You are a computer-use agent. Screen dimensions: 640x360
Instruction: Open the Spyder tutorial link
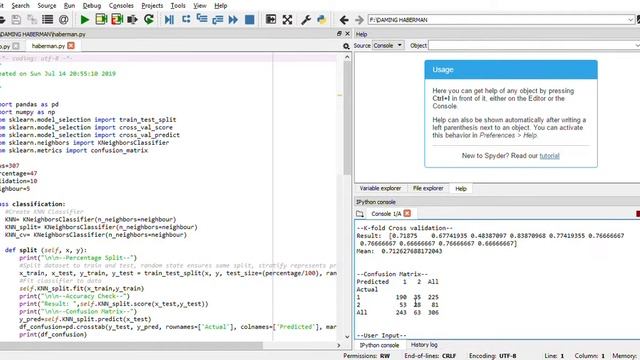549,156
